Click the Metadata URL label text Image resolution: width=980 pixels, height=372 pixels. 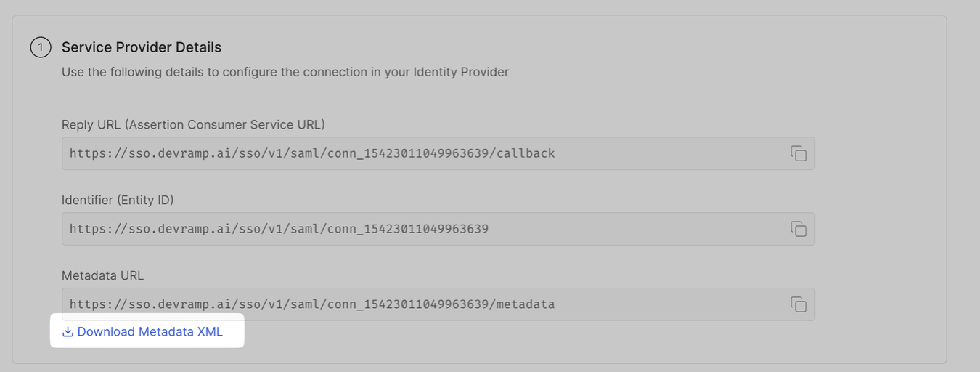pyautogui.click(x=102, y=275)
